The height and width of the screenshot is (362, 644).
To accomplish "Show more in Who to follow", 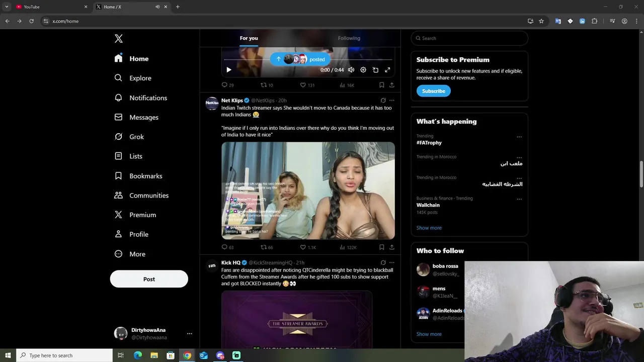I will (429, 334).
